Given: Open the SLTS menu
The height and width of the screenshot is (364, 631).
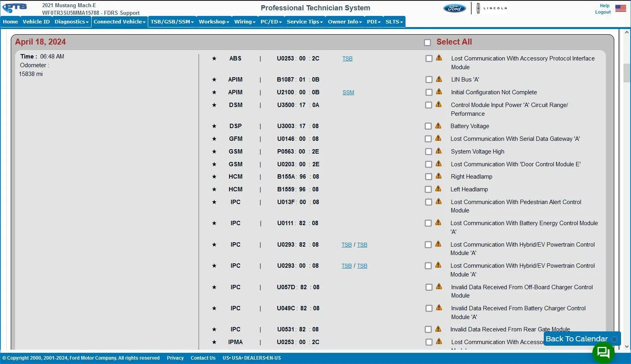Looking at the screenshot, I should [394, 21].
